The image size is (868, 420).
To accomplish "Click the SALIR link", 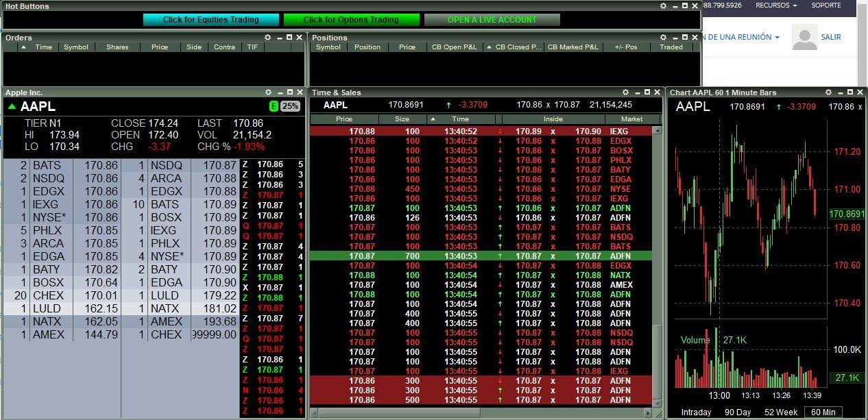I will click(831, 37).
